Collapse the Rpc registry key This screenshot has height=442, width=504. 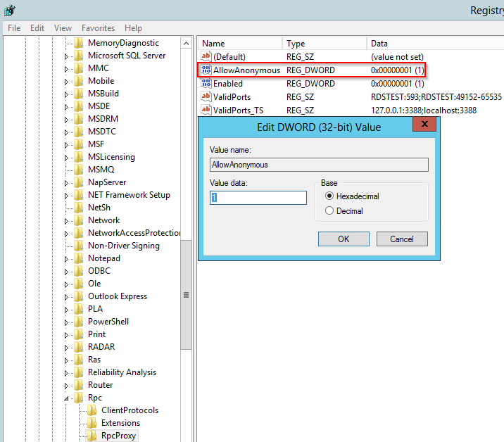66,398
